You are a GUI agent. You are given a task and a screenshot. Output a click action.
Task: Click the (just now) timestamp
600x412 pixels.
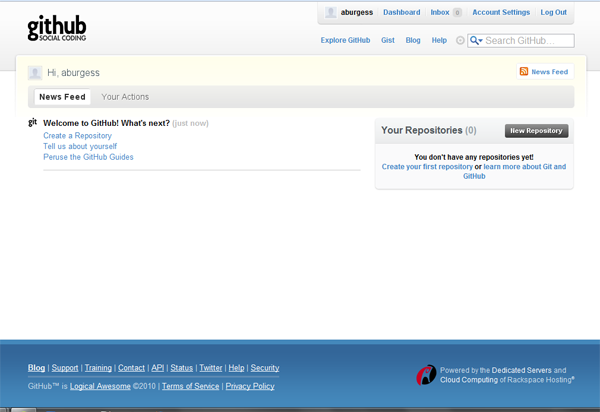(190, 123)
